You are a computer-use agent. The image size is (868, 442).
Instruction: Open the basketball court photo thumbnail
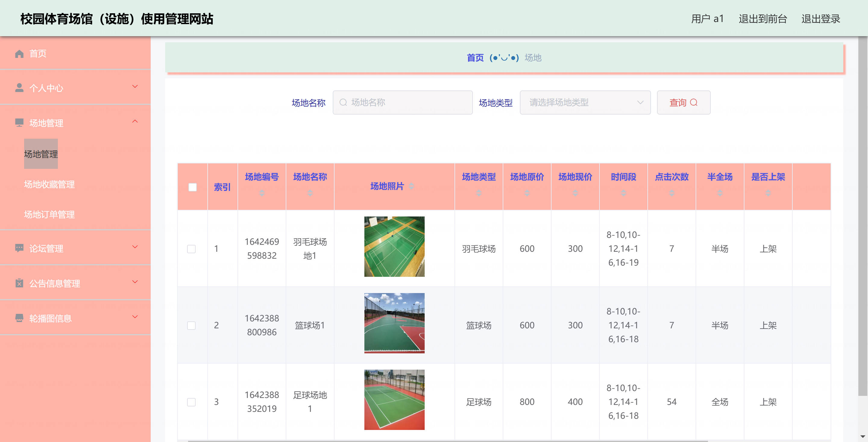point(394,323)
